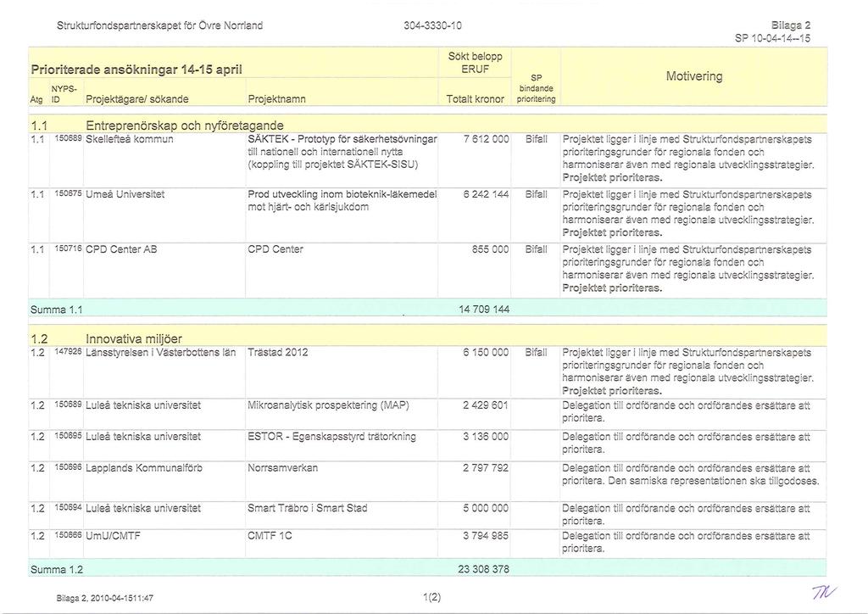Select the document number '304-3330-10'

(433, 25)
